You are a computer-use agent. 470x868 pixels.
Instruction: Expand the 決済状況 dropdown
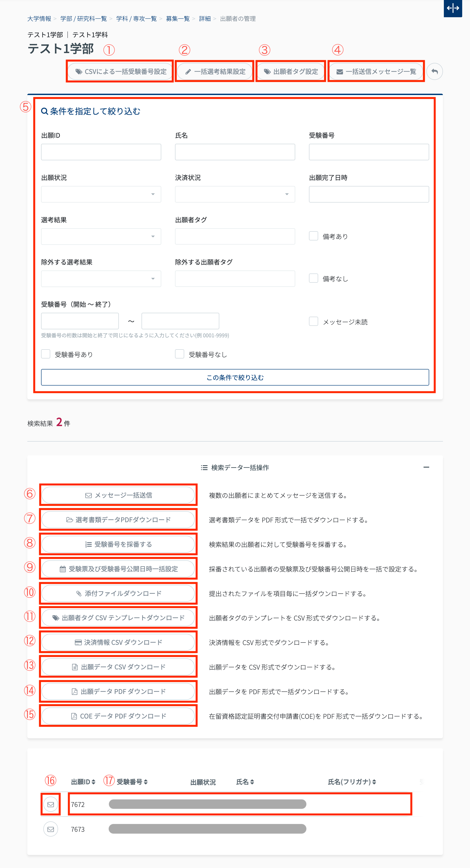click(235, 194)
